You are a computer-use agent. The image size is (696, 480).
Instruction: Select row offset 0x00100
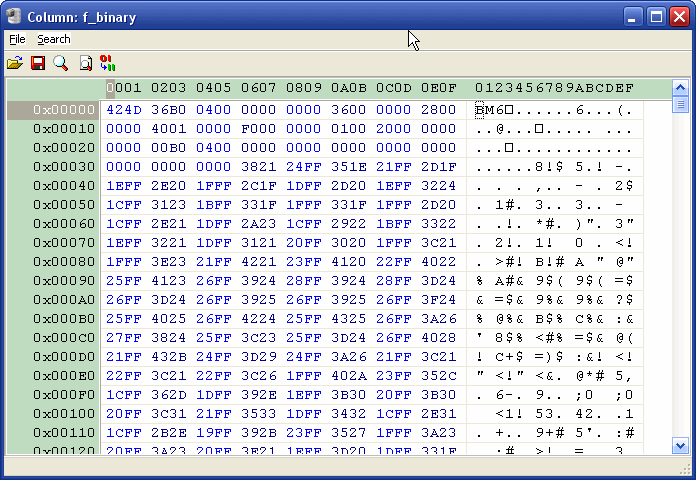[x=64, y=414]
